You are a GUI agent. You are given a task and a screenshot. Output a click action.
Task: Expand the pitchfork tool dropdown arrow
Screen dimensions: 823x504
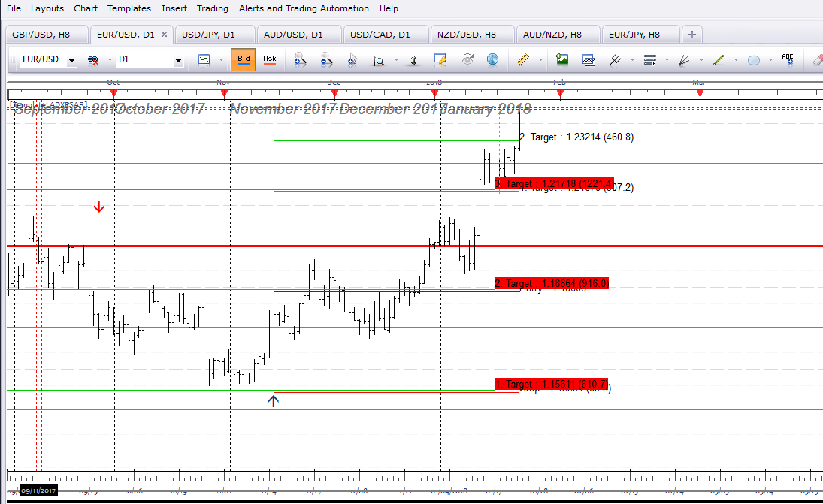coord(632,60)
